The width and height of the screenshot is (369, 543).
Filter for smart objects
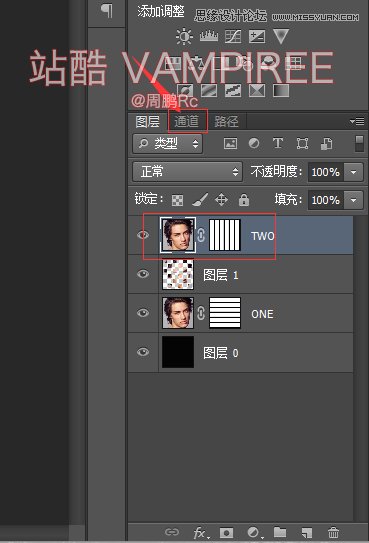click(326, 143)
